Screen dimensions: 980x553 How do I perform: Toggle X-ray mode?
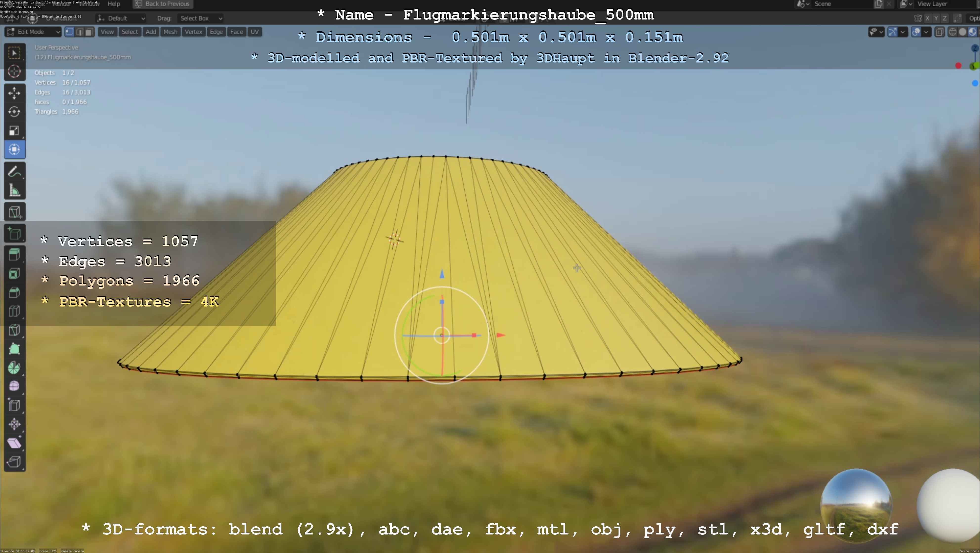[x=940, y=32]
